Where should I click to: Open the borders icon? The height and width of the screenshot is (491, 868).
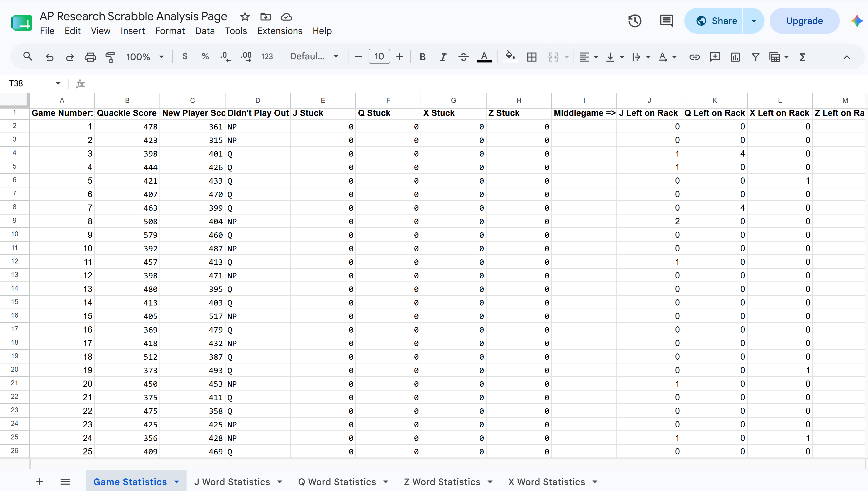point(532,57)
